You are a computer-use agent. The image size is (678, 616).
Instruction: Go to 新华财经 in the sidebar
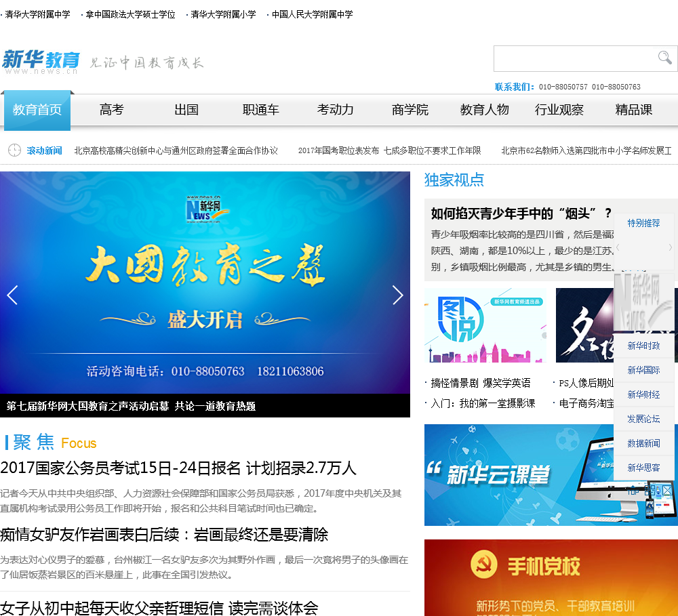pyautogui.click(x=644, y=394)
